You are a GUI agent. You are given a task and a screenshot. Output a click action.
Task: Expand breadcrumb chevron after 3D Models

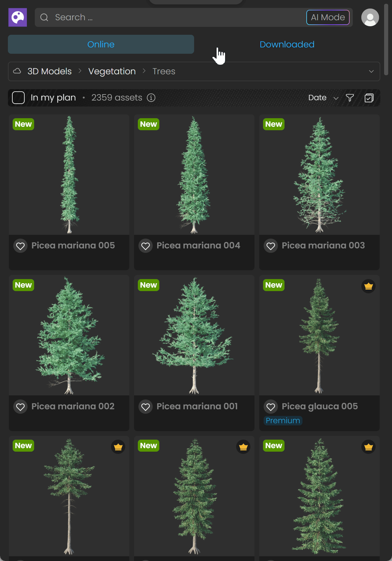click(x=80, y=71)
